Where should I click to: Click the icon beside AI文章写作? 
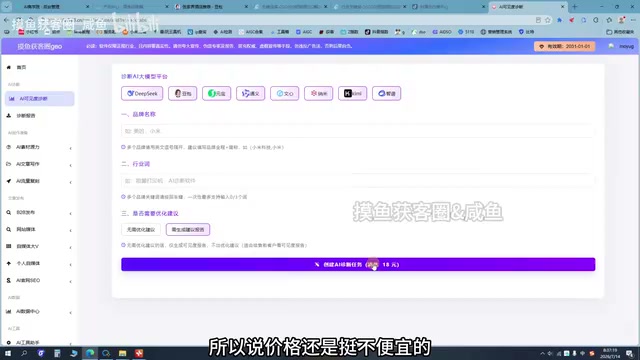click(9, 164)
